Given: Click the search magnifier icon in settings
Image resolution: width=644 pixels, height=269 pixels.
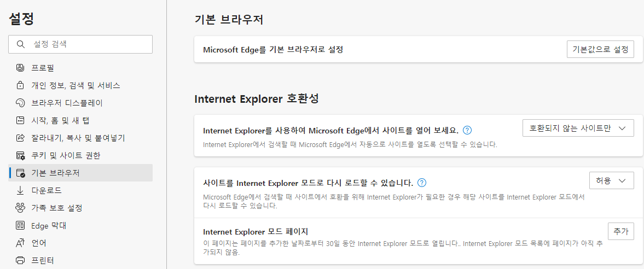Looking at the screenshot, I should [x=21, y=44].
